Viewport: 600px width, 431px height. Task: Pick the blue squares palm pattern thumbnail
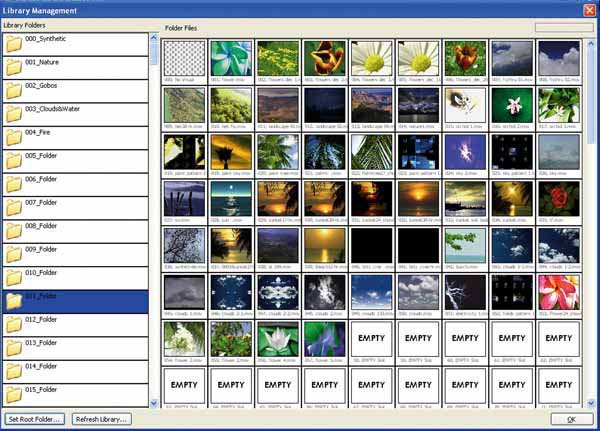pos(418,152)
